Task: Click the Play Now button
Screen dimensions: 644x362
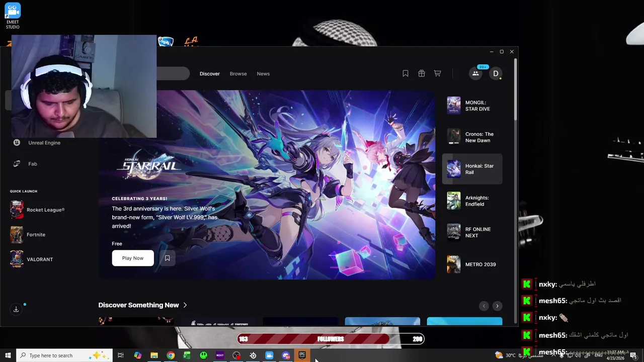Action: 133,258
